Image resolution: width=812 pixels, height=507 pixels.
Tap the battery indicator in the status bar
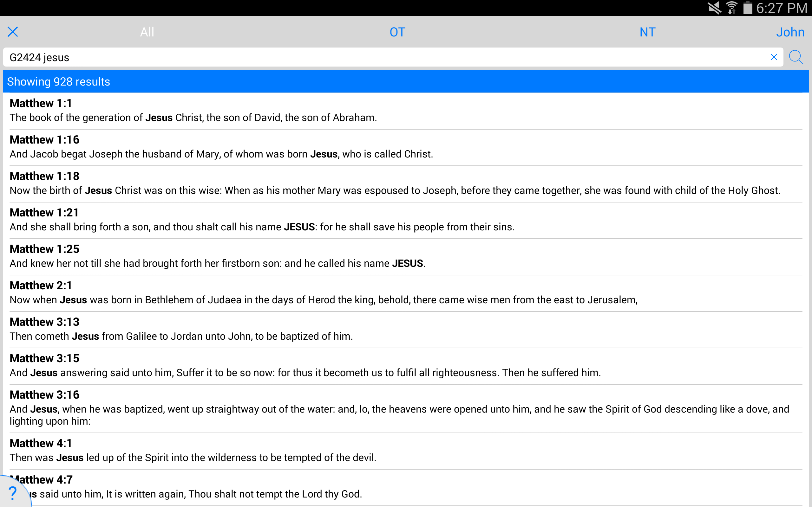click(747, 7)
